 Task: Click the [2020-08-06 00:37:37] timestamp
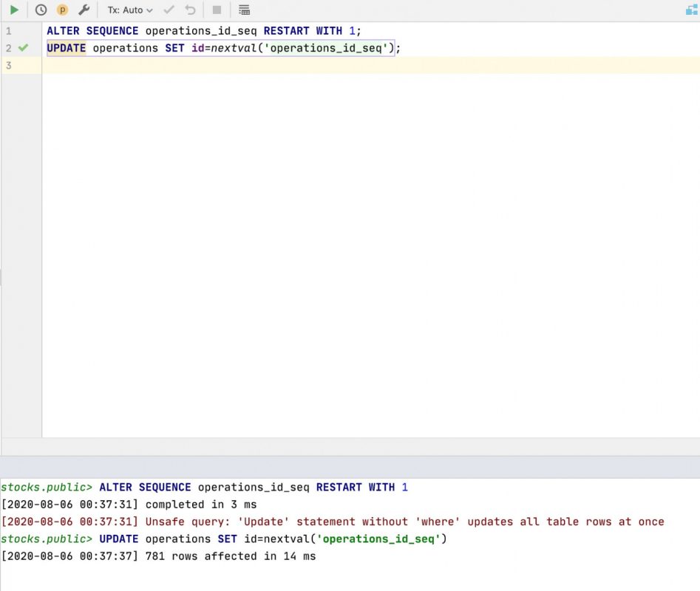pyautogui.click(x=69, y=556)
